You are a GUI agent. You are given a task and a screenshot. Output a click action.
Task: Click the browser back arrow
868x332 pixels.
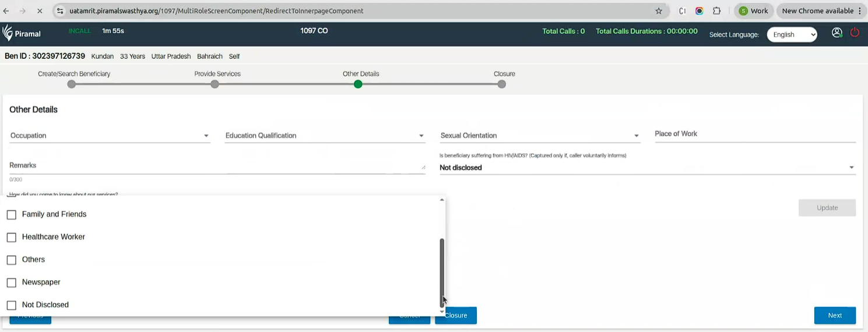point(6,11)
